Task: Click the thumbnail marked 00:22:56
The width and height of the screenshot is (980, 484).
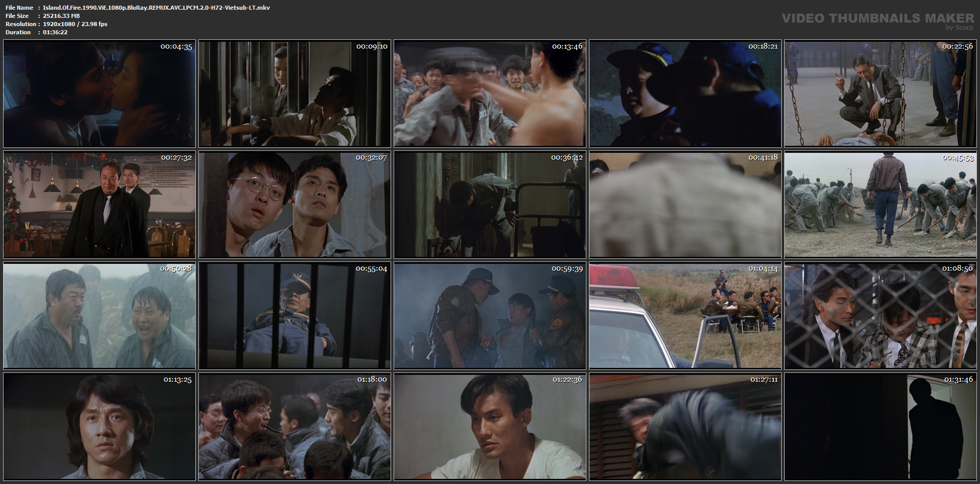Action: click(881, 94)
